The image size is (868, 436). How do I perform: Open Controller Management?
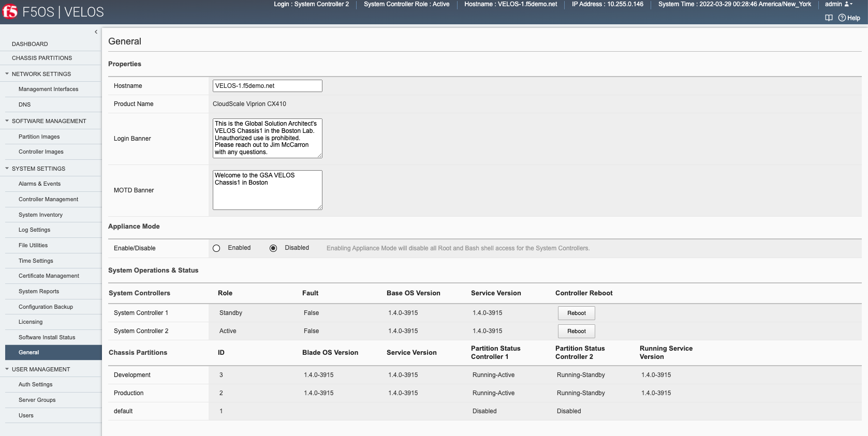(49, 199)
